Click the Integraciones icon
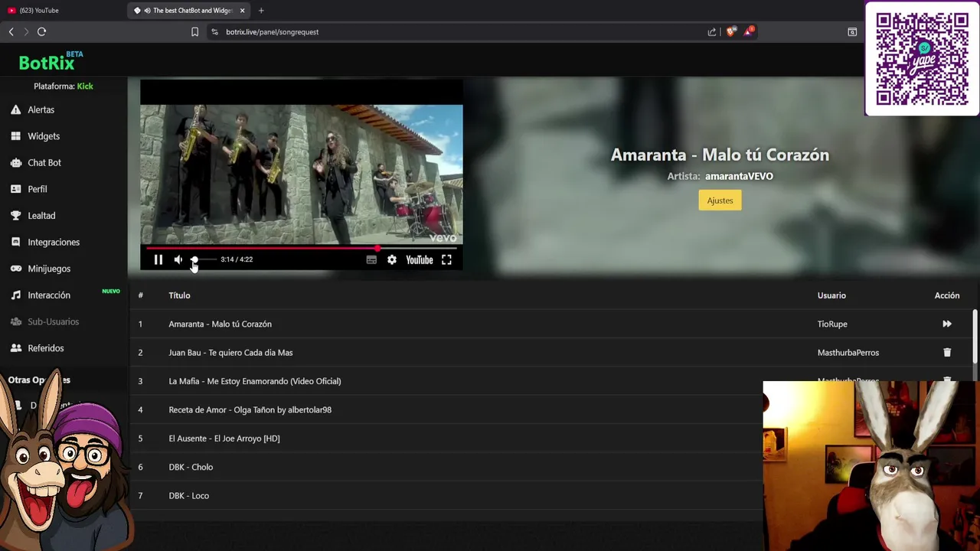The width and height of the screenshot is (980, 551). point(15,242)
